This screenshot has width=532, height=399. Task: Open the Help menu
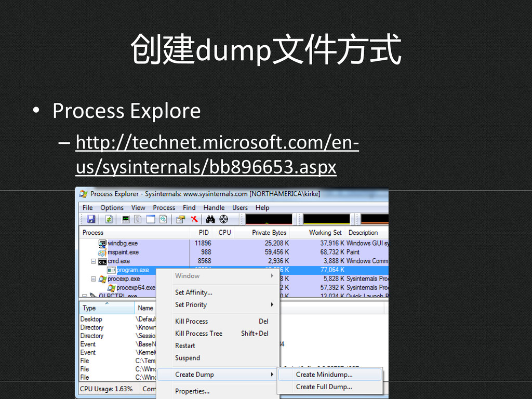262,208
